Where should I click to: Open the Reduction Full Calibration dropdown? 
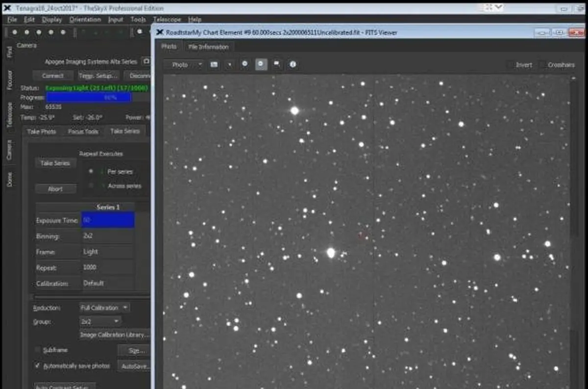tap(104, 308)
